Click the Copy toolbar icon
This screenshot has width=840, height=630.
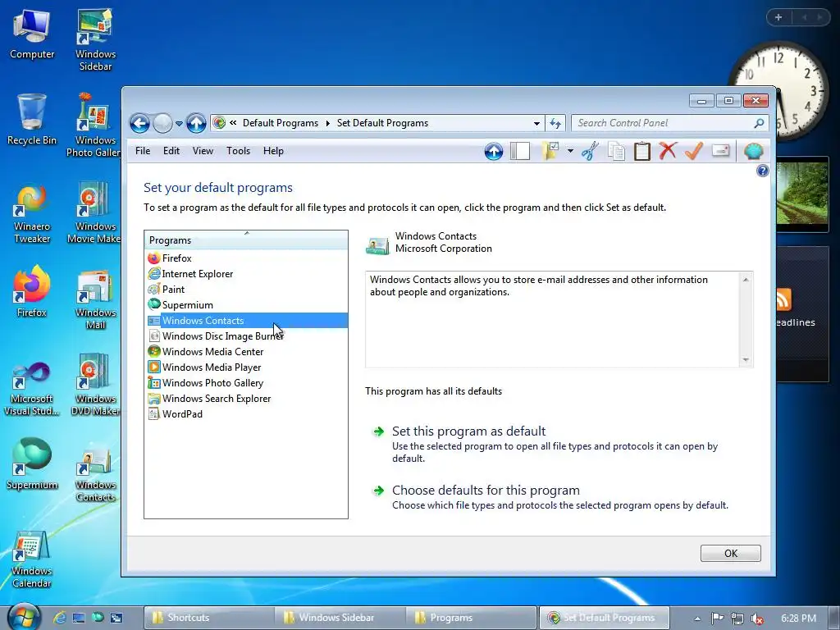616,152
